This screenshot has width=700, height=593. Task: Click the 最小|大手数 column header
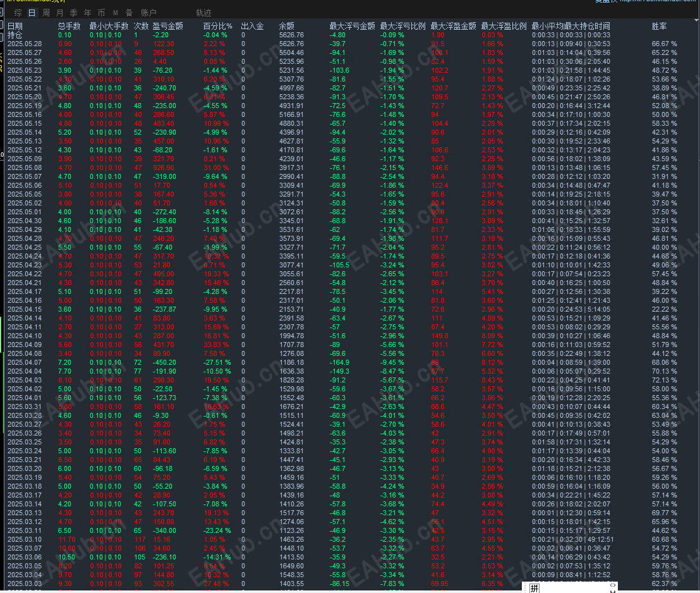click(109, 26)
